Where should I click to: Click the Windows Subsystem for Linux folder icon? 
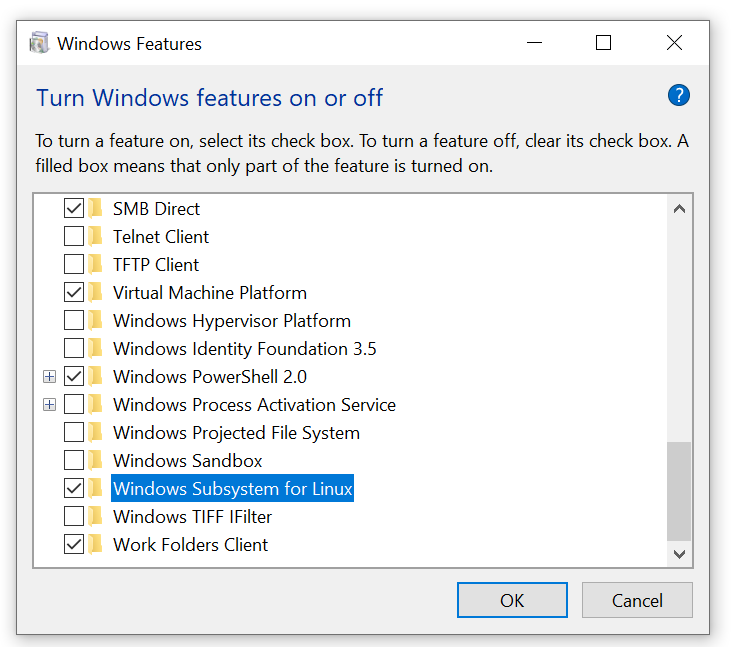[x=95, y=489]
